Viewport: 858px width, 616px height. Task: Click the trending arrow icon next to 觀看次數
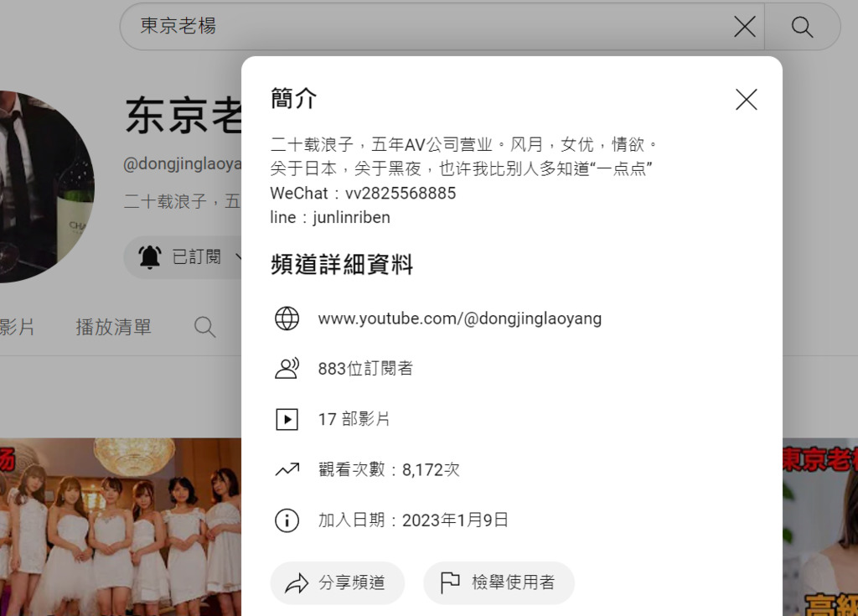click(x=287, y=469)
